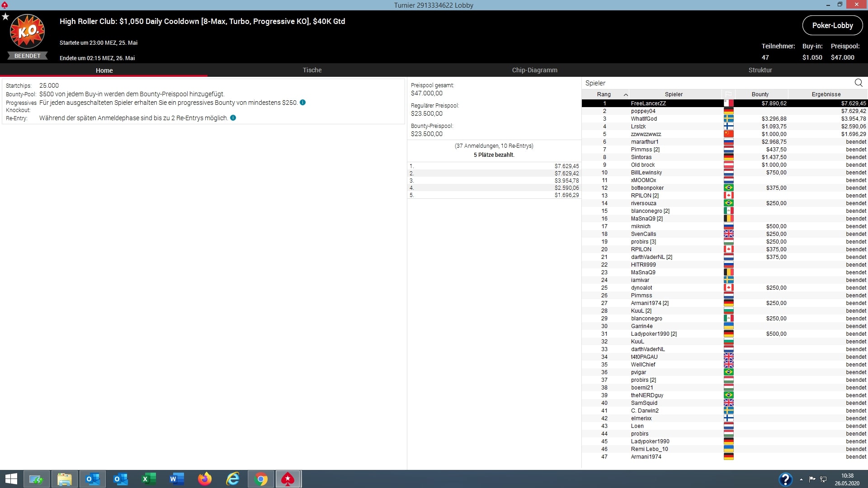Switch to the Tische tab
868x488 pixels.
point(312,70)
